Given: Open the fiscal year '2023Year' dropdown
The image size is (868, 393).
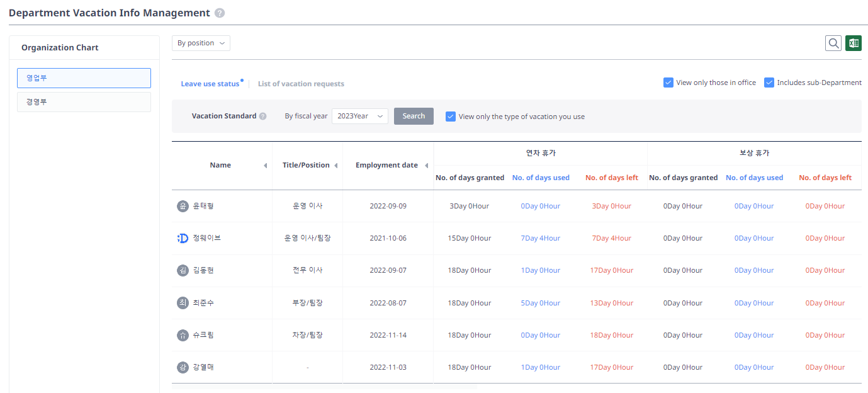Looking at the screenshot, I should click(359, 116).
